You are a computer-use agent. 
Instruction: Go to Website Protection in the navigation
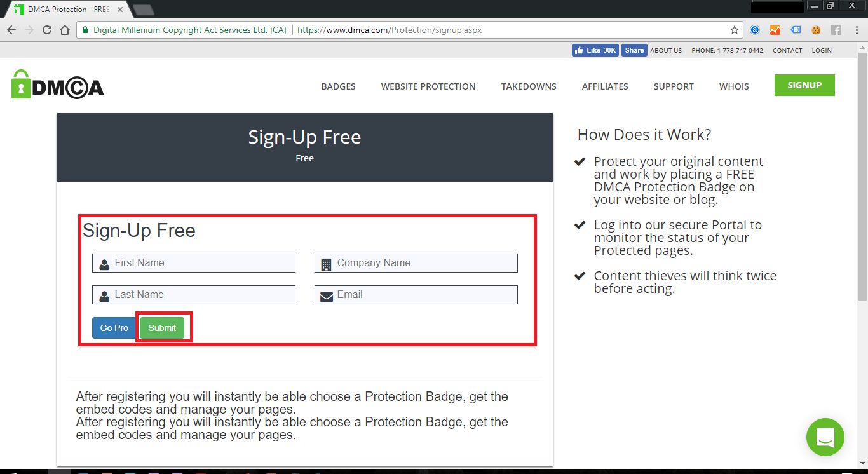tap(428, 86)
